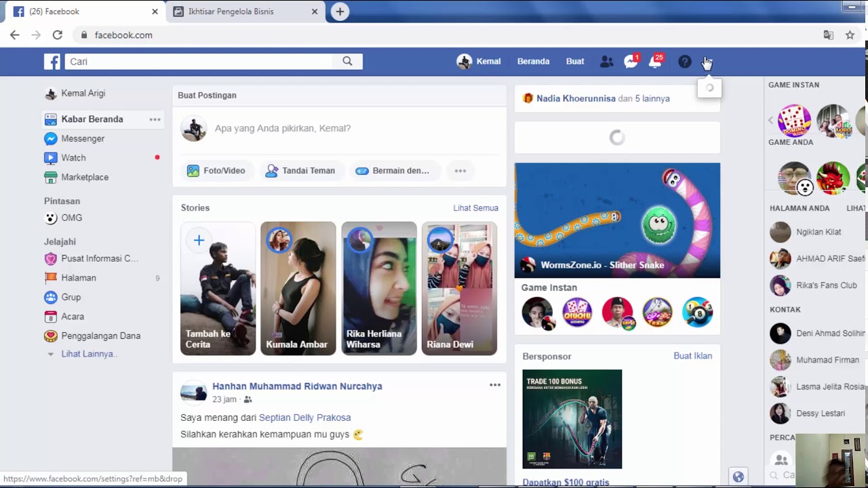This screenshot has height=488, width=868.
Task: Open AHMAD ARIF page in right sidebar
Action: tap(816, 259)
